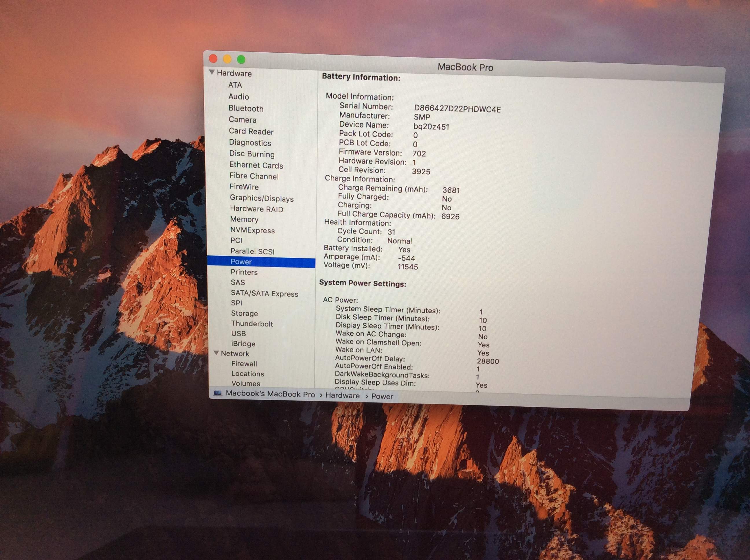The width and height of the screenshot is (750, 560).
Task: Select Graphics/Displays in sidebar
Action: [262, 198]
